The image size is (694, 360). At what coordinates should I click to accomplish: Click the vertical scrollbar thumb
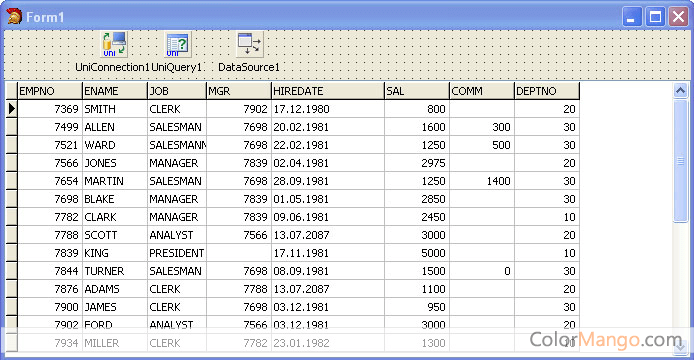680,161
